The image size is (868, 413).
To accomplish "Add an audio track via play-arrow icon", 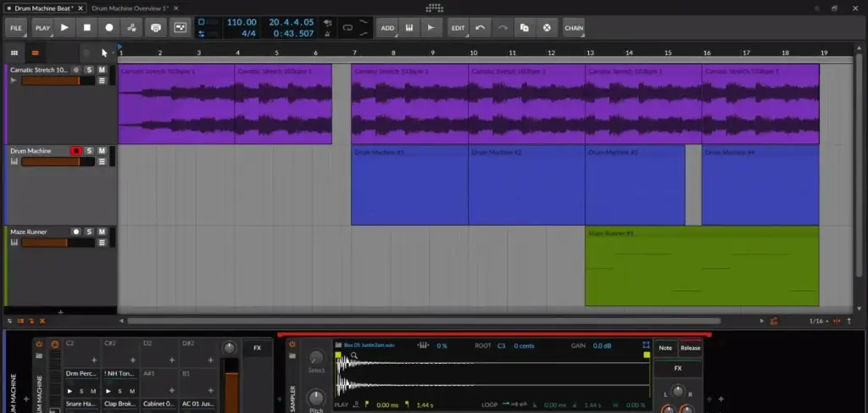I will pyautogui.click(x=431, y=28).
